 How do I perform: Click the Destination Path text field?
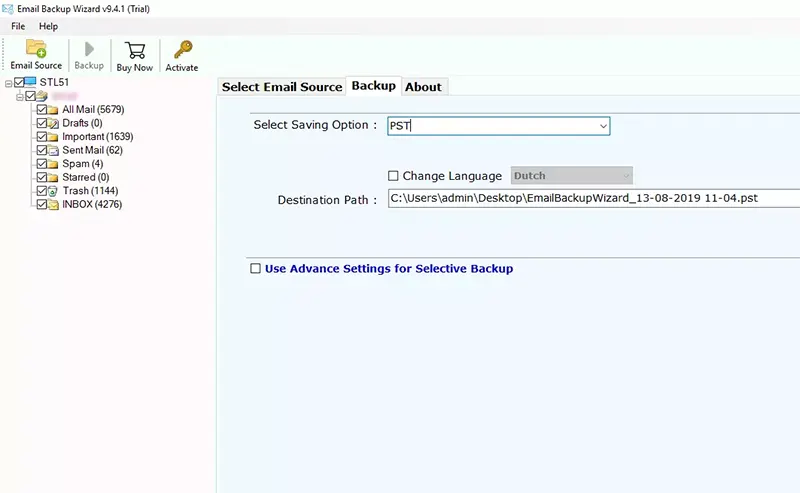pyautogui.click(x=592, y=199)
